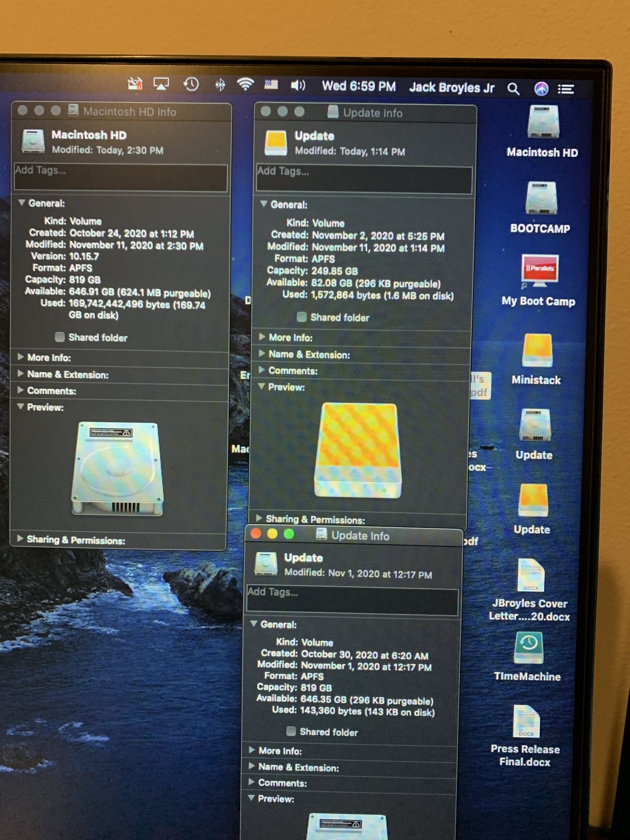Expand Name & Extension in lower Update Info
This screenshot has width=630, height=840.
coord(252,766)
